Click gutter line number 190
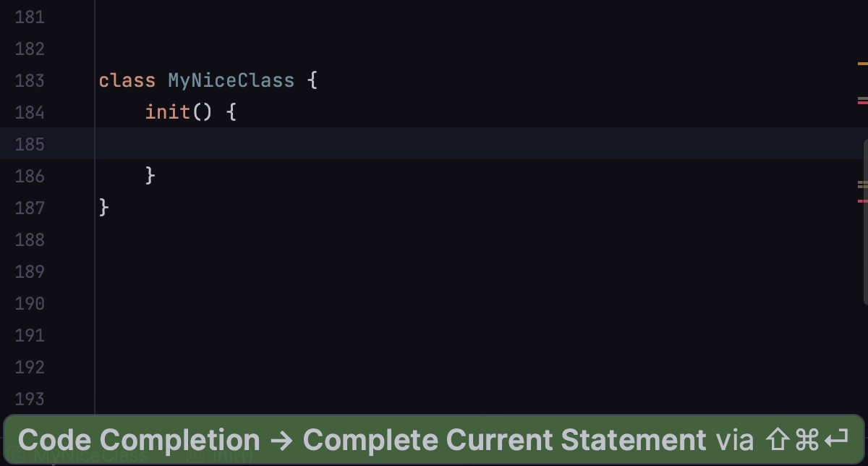This screenshot has width=868, height=466. pyautogui.click(x=30, y=303)
